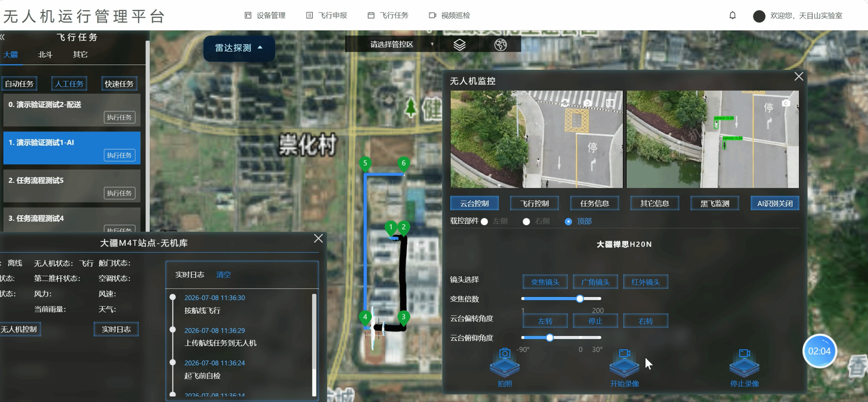Open the 其它信息 tab
This screenshot has height=402, width=868.
coord(655,203)
